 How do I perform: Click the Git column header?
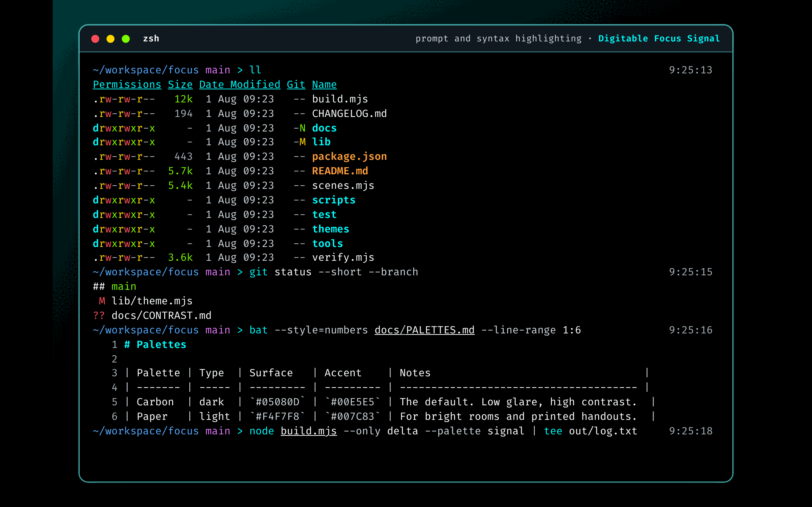(296, 85)
